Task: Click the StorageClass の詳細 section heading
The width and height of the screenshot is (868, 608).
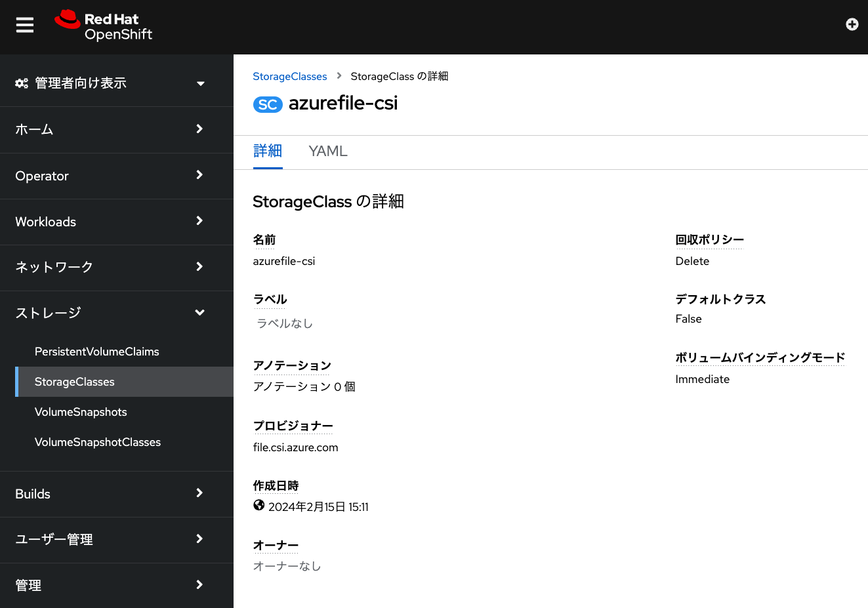Action: tap(328, 201)
